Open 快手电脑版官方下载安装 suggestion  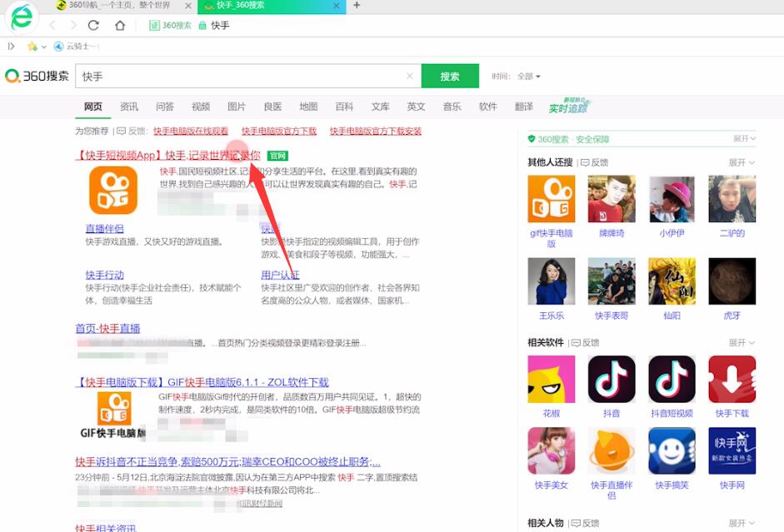[376, 131]
